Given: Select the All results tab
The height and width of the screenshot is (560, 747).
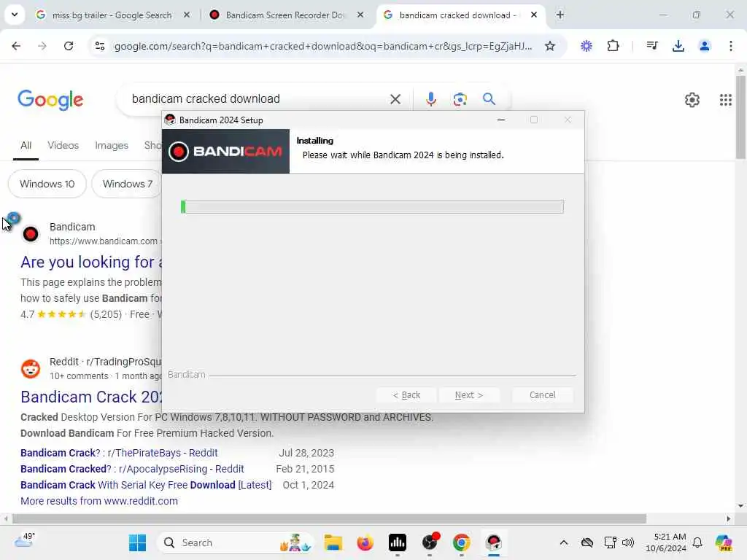Looking at the screenshot, I should pyautogui.click(x=26, y=145).
